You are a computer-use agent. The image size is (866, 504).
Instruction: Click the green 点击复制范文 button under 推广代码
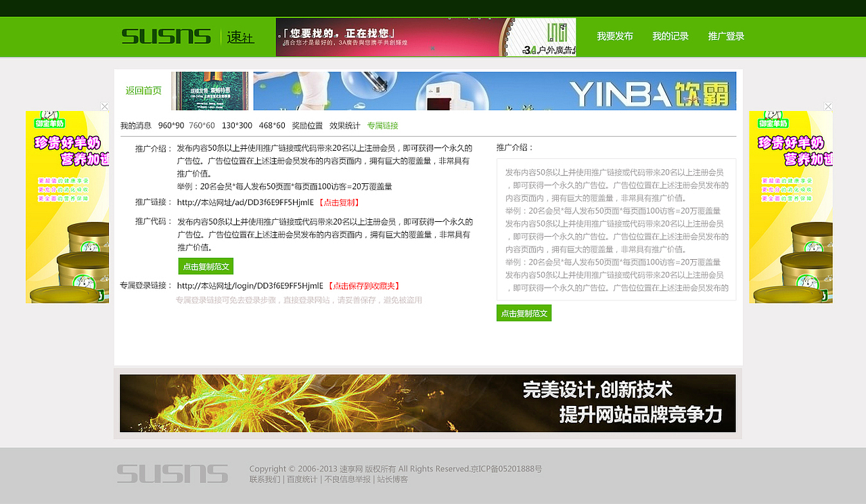coord(205,266)
